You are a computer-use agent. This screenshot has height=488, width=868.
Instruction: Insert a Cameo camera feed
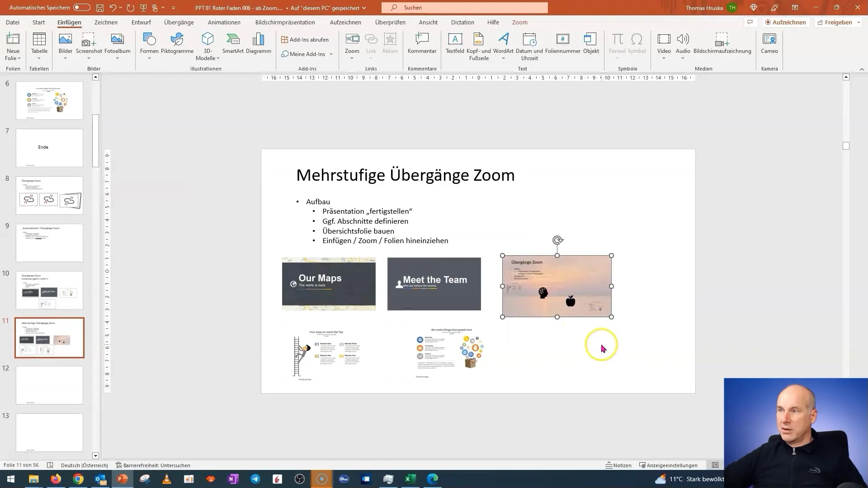pyautogui.click(x=769, y=43)
